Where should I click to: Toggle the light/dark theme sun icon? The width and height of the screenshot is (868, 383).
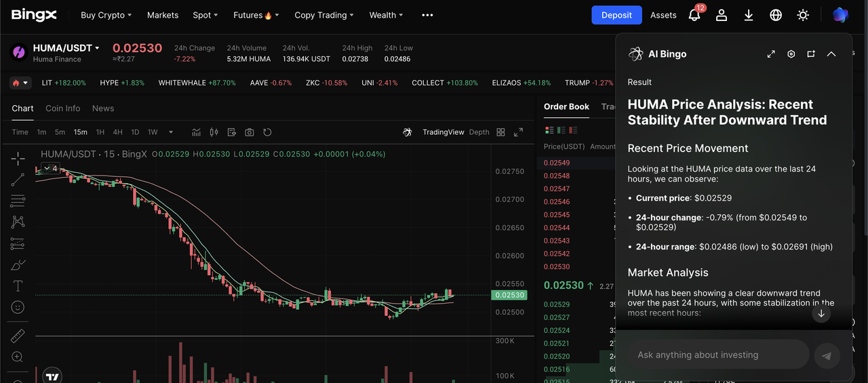pos(803,15)
